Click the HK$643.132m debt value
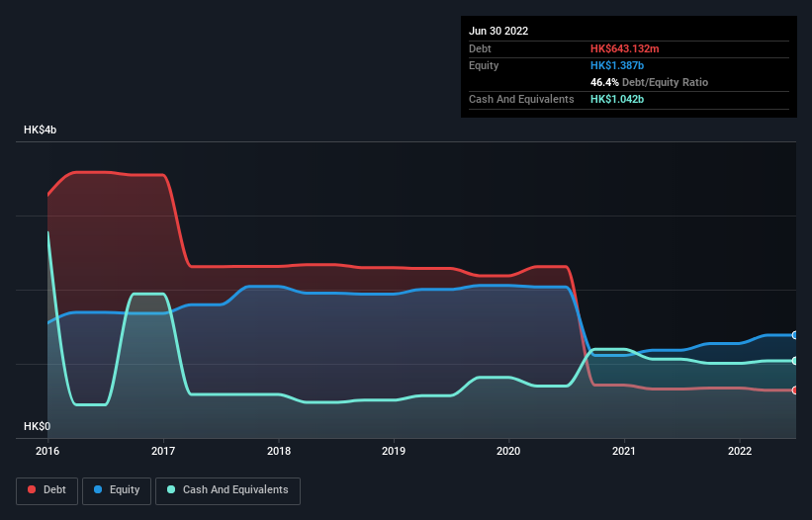812x520 pixels. tap(624, 48)
